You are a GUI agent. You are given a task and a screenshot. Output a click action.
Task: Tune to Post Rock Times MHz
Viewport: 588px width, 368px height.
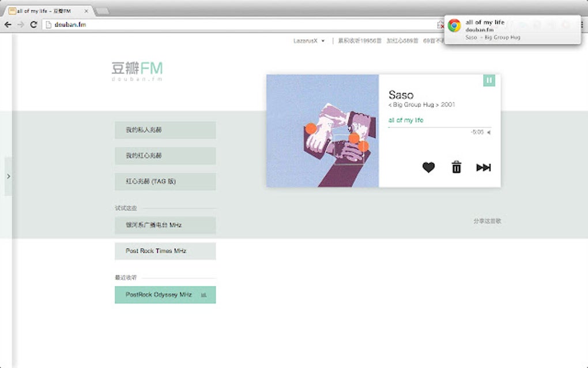tap(165, 251)
